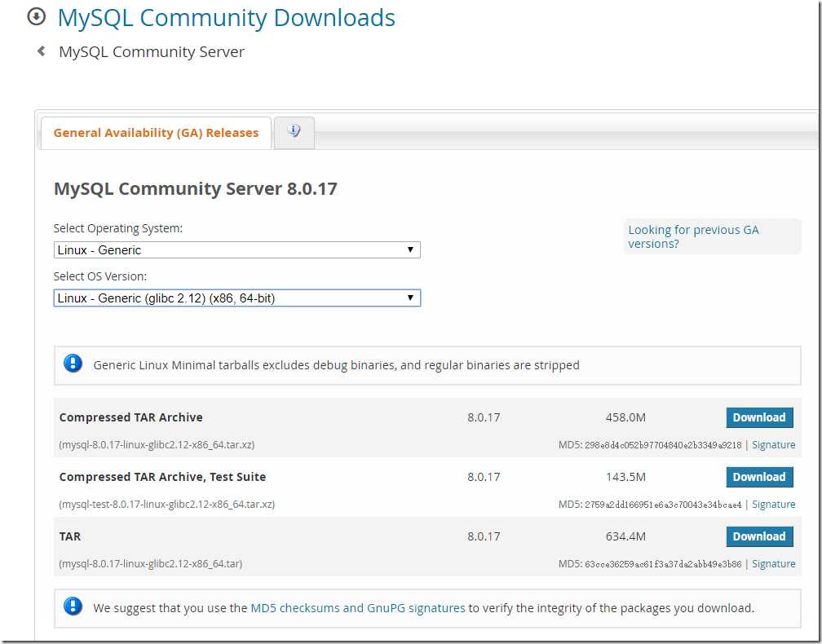Click the Compressed TAR Archive title
The height and width of the screenshot is (644, 822).
tap(130, 417)
